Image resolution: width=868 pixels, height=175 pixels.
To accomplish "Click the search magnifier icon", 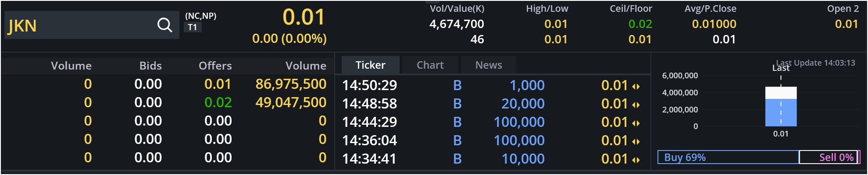I will pos(164,25).
